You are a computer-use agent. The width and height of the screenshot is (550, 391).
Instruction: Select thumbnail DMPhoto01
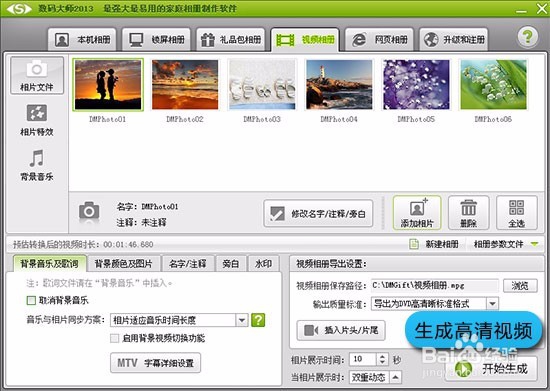click(108, 85)
